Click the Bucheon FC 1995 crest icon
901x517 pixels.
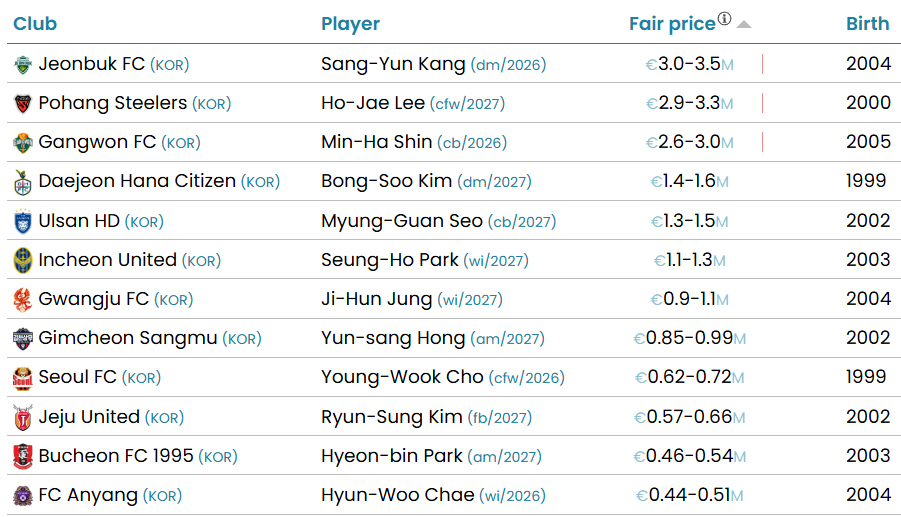[x=23, y=456]
